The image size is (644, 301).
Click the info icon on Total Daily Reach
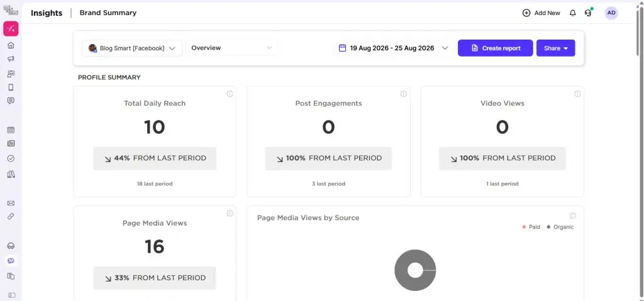[x=230, y=94]
